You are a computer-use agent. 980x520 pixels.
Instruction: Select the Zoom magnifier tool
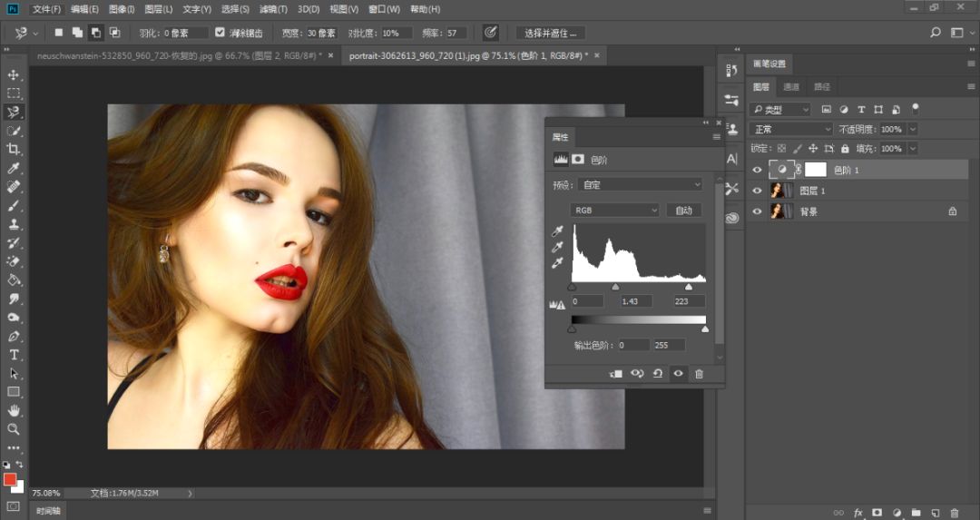pyautogui.click(x=14, y=428)
